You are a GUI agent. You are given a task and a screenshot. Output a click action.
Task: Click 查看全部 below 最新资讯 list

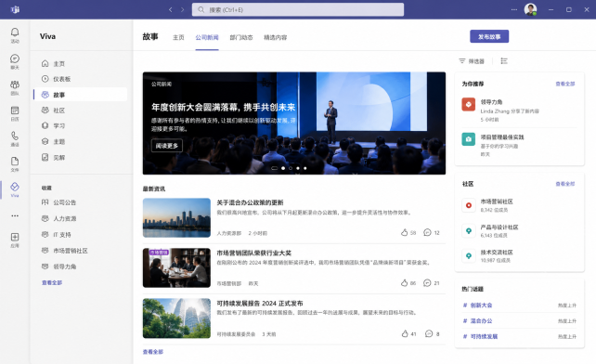(153, 352)
